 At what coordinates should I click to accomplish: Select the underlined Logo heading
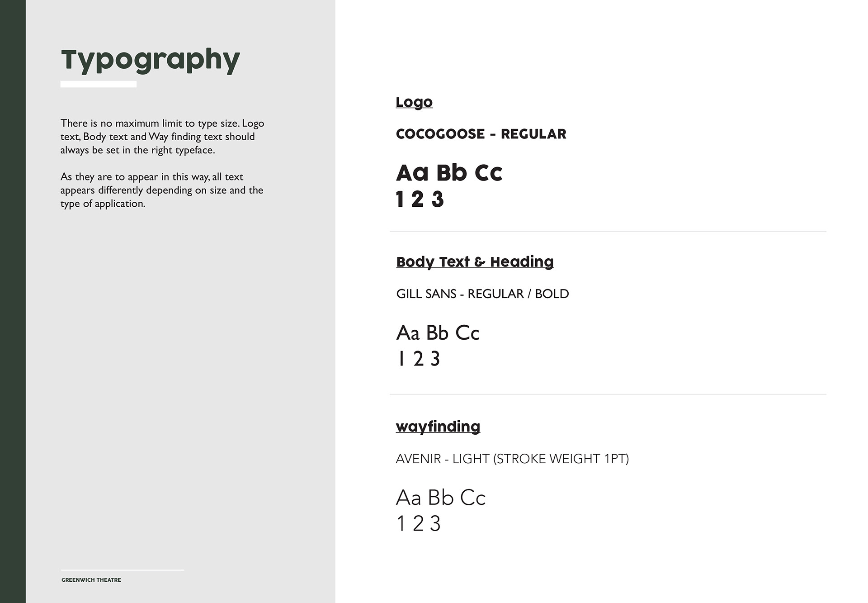coord(414,102)
